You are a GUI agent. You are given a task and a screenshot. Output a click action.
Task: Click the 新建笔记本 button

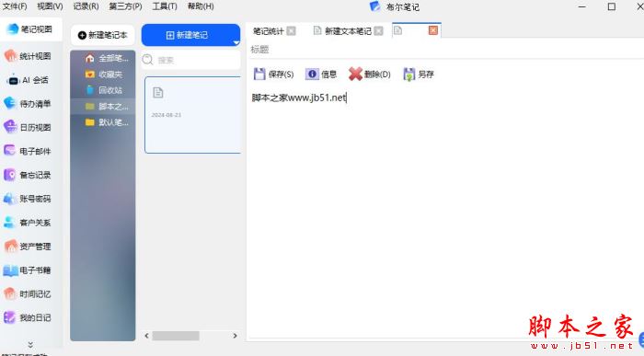click(103, 35)
